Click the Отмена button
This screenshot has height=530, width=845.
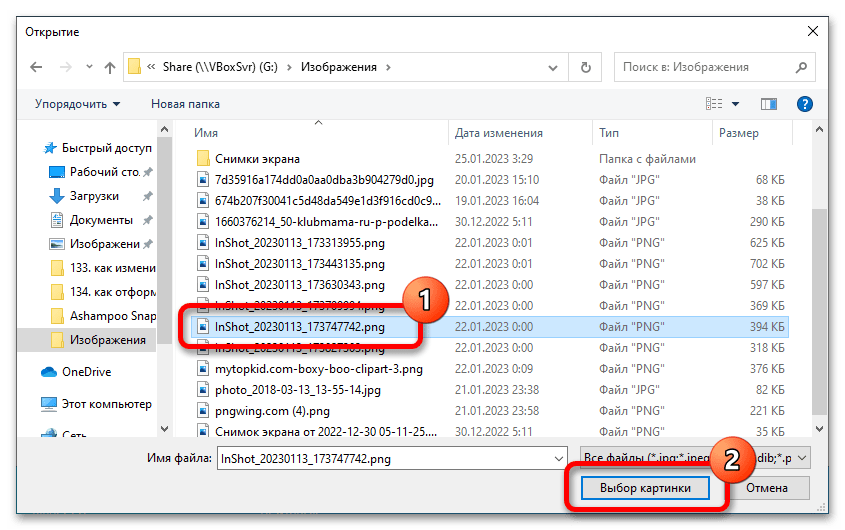pyautogui.click(x=765, y=488)
